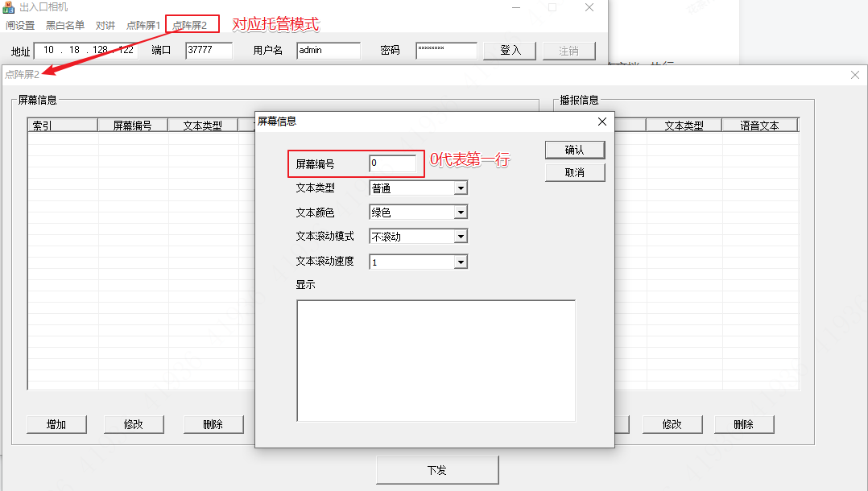The width and height of the screenshot is (868, 491).
Task: Click 取消 to cancel the dialog
Action: pos(574,173)
